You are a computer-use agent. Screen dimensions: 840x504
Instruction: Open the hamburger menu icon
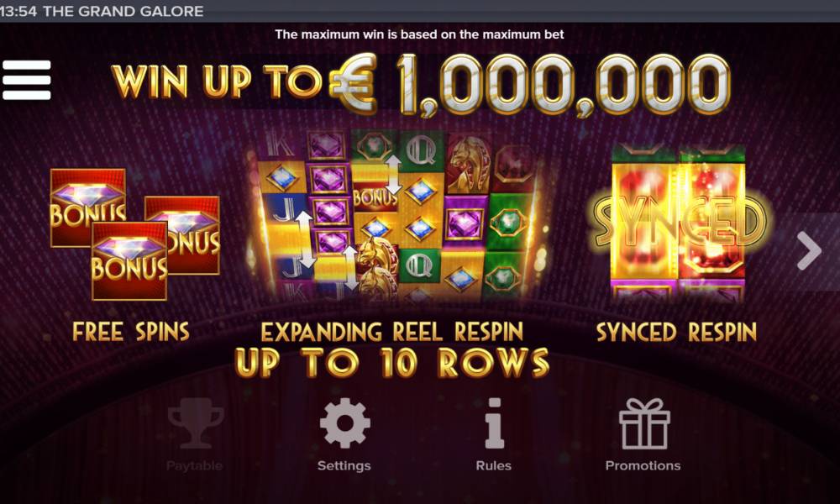click(x=27, y=80)
